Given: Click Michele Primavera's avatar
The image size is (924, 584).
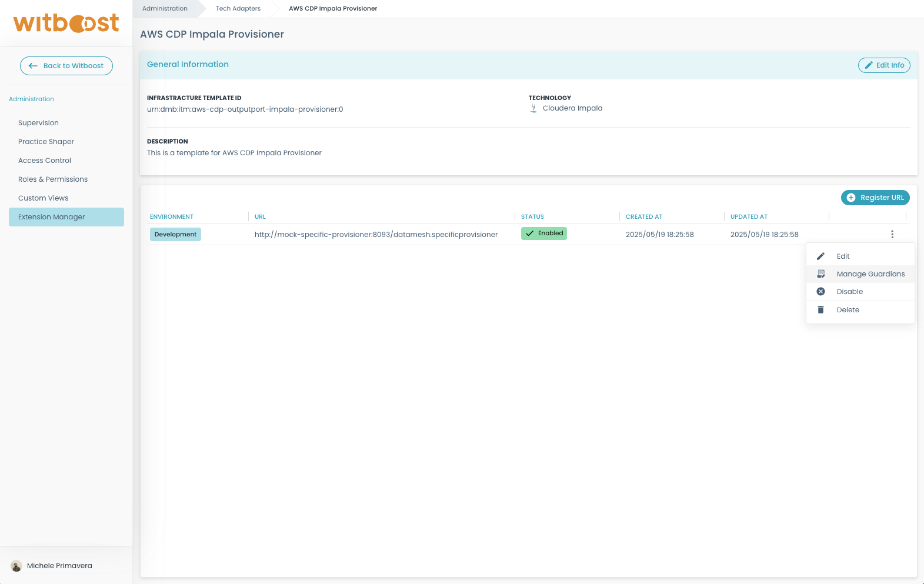Looking at the screenshot, I should coord(16,566).
